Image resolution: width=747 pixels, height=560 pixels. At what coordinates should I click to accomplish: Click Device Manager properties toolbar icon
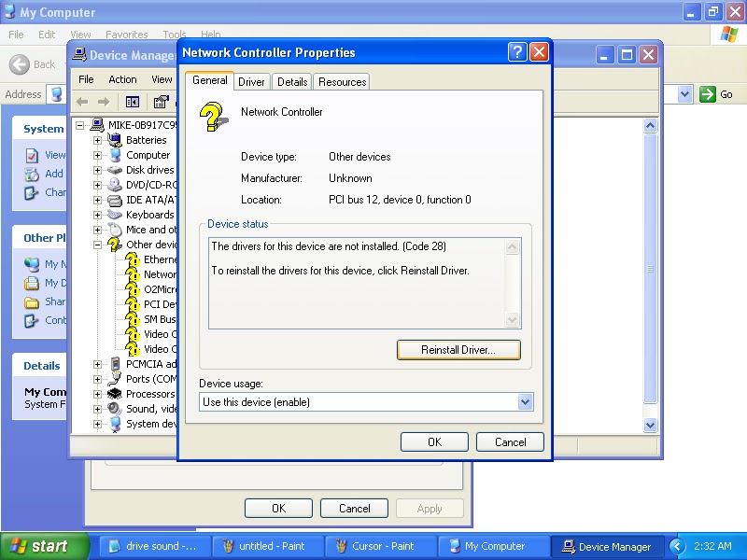(161, 102)
